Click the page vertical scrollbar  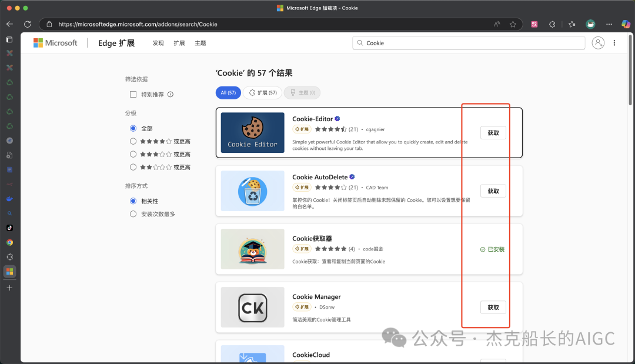(630, 70)
